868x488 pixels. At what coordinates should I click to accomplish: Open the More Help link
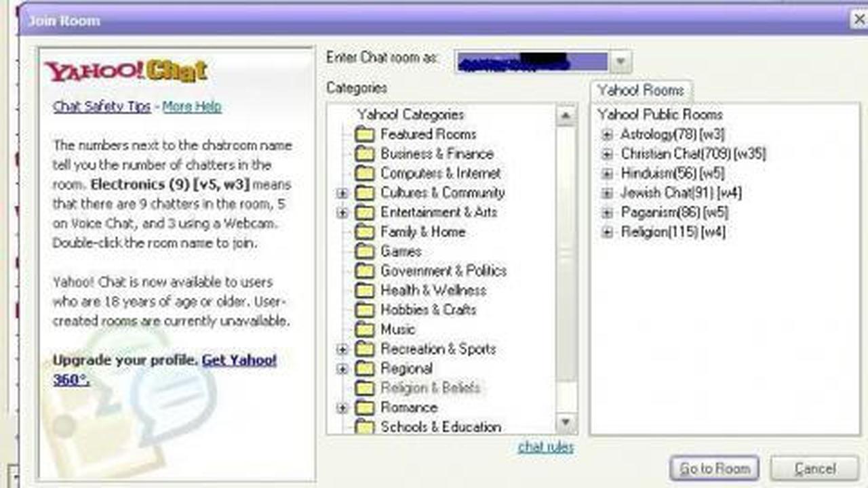click(x=192, y=106)
